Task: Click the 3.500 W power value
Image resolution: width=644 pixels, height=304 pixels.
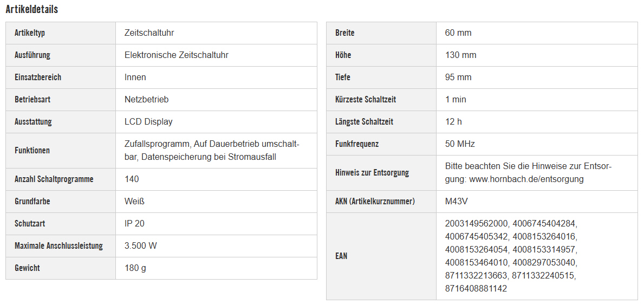Action: 141,246
